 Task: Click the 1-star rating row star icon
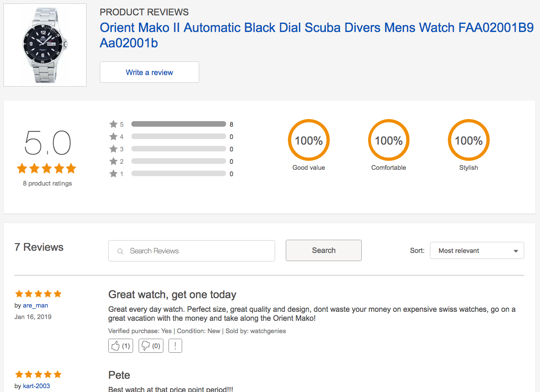pyautogui.click(x=113, y=174)
